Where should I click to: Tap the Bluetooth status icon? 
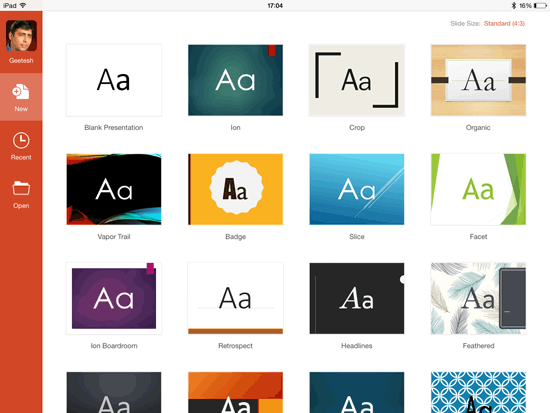point(514,5)
